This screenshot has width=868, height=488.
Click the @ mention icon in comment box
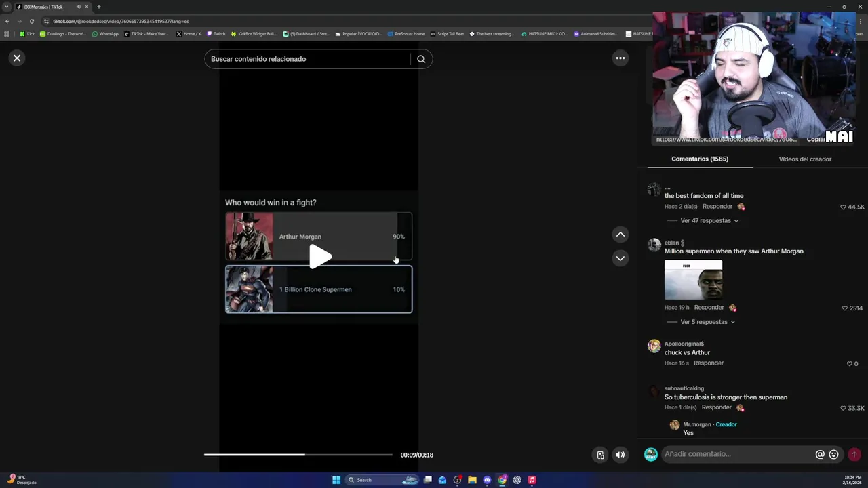[x=820, y=454]
